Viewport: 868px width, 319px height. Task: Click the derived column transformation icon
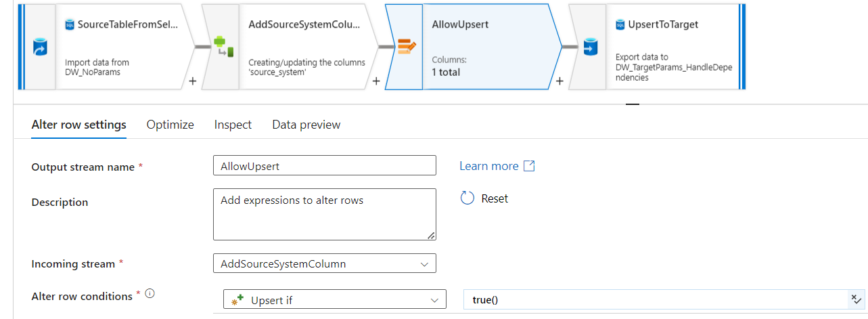coord(222,47)
